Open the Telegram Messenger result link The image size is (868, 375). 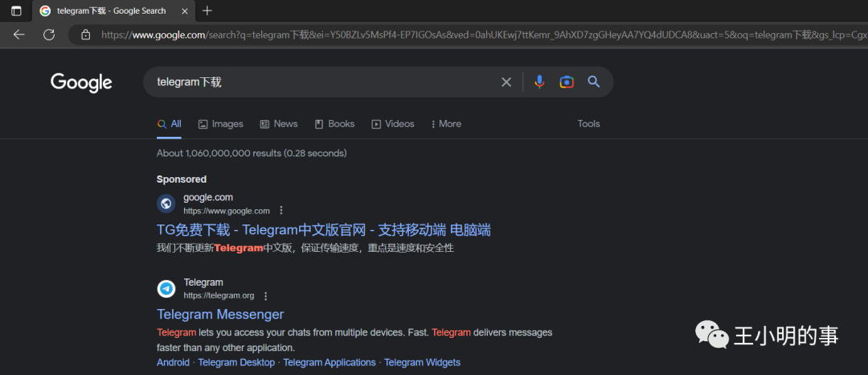pyautogui.click(x=220, y=314)
